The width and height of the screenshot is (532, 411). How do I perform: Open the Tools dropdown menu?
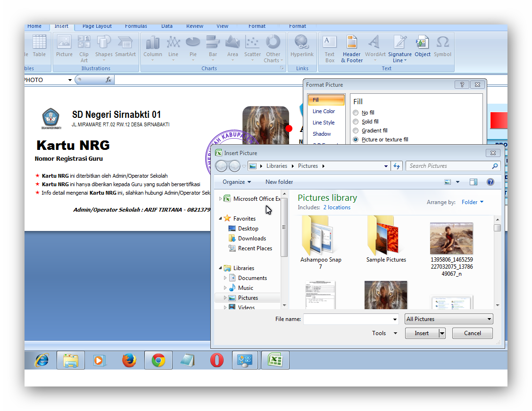[x=383, y=333]
